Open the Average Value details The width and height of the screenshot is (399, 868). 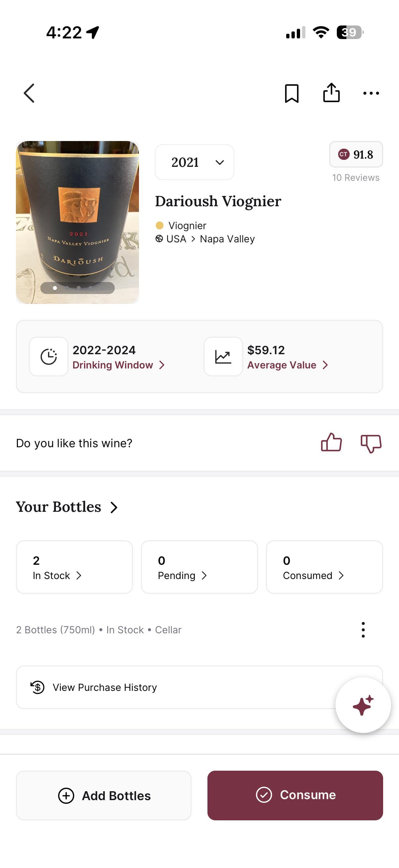pyautogui.click(x=287, y=365)
